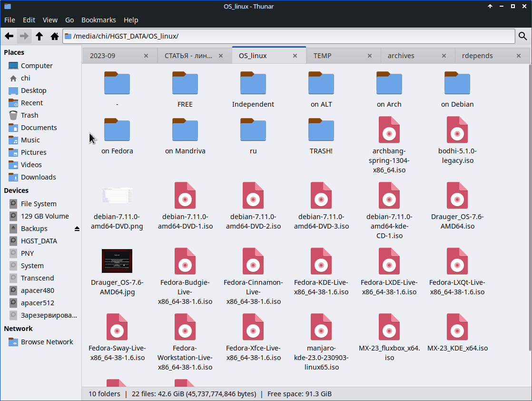Select the TRASH! folder
Viewport: 532px width, 401px height.
[321, 137]
